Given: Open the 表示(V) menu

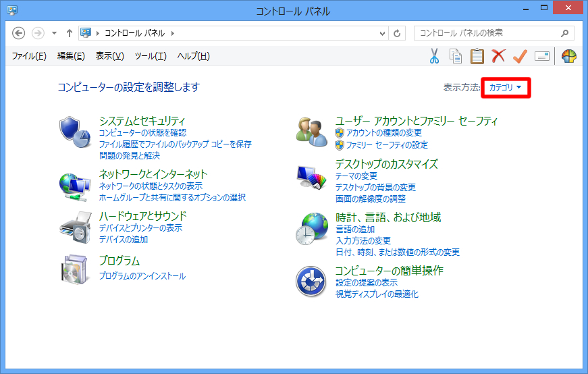Looking at the screenshot, I should [x=109, y=56].
